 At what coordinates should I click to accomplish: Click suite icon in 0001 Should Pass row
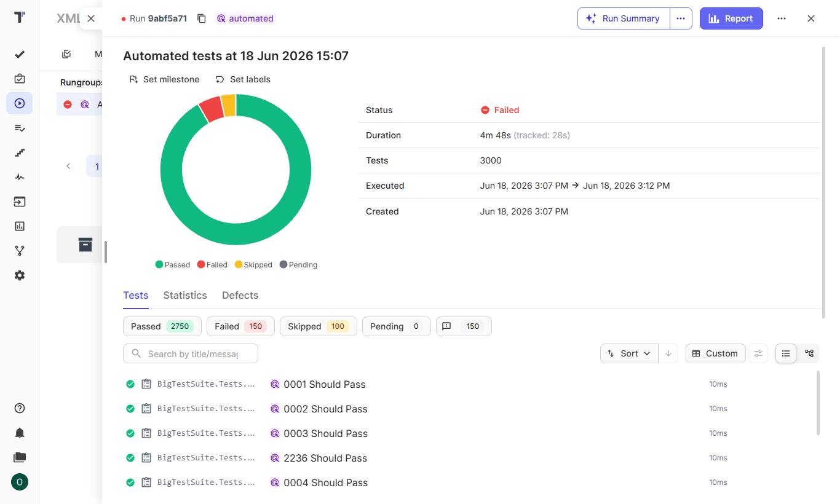point(146,384)
